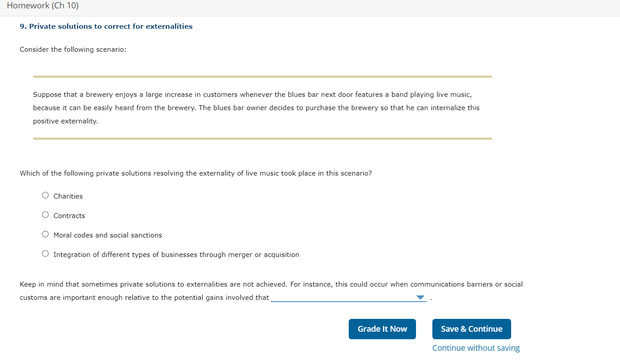Screen dimensions: 620x364
Task: Open the fill-in-the-blank dropdown arrow
Action: [420, 297]
